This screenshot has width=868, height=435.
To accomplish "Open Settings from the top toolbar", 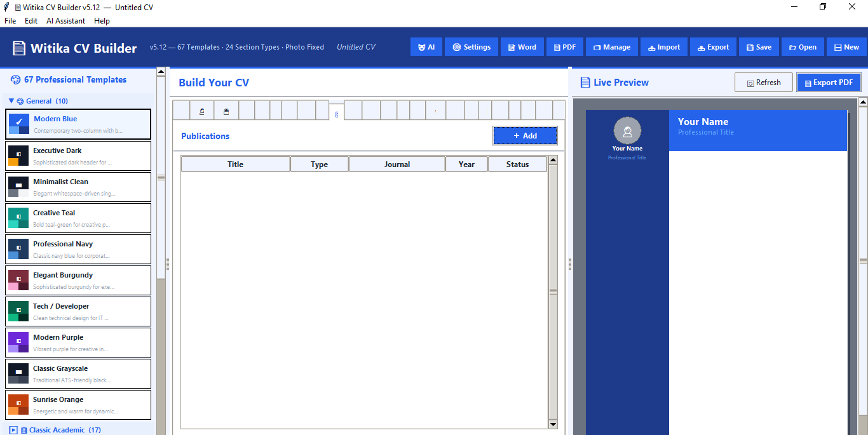I will click(x=471, y=47).
